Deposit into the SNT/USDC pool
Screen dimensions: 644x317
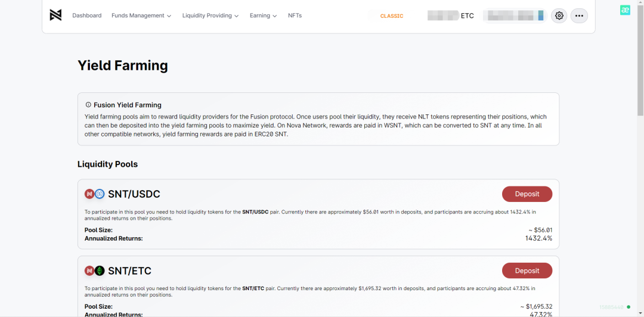coord(527,194)
